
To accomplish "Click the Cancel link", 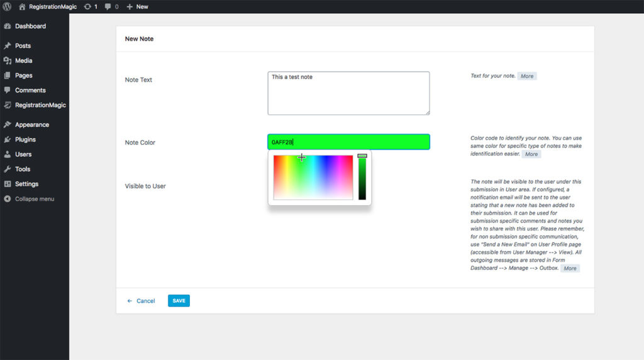I will (145, 301).
